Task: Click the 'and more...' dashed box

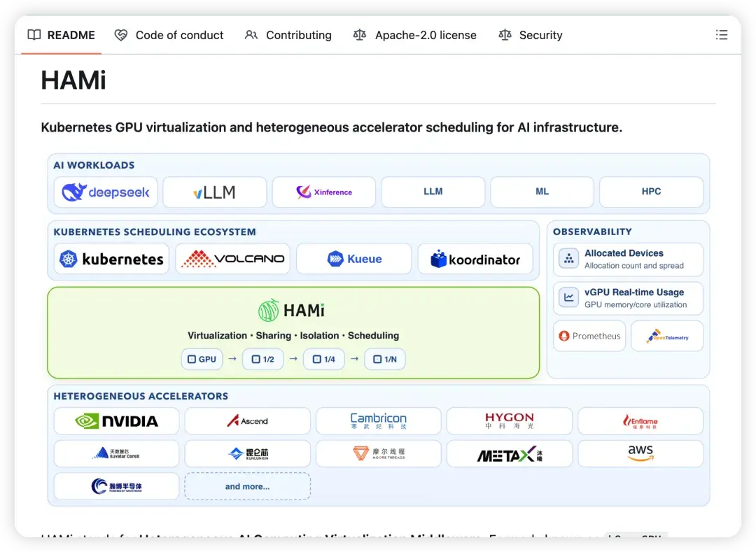Action: tap(247, 486)
